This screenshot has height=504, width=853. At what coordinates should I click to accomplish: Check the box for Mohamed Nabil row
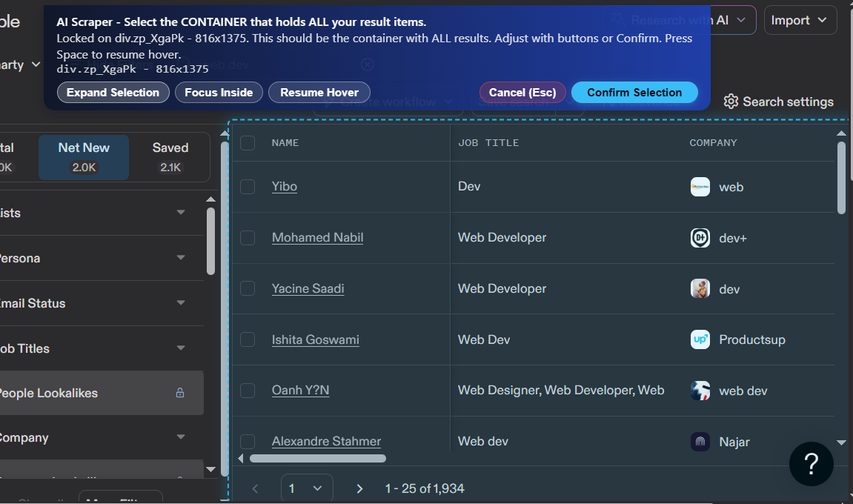(248, 238)
